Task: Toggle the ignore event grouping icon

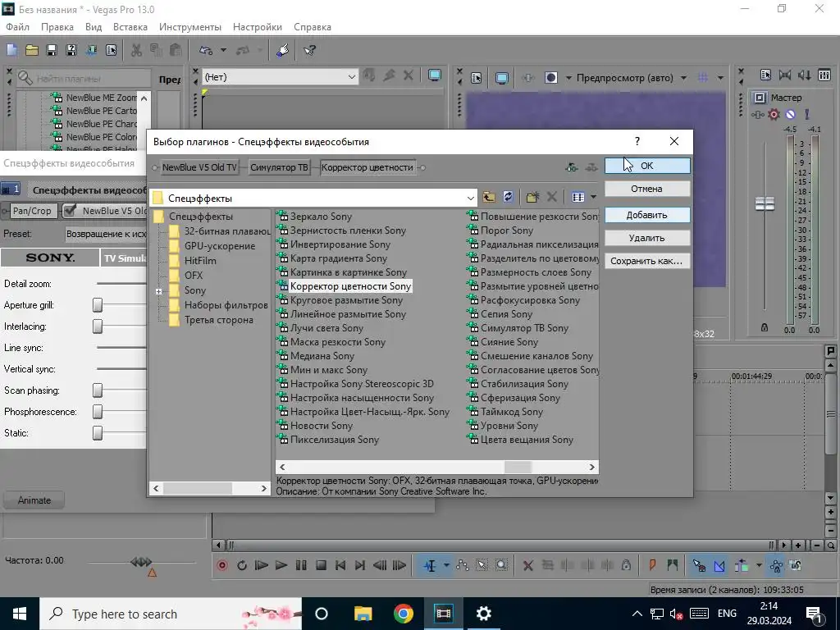Action: (x=796, y=565)
